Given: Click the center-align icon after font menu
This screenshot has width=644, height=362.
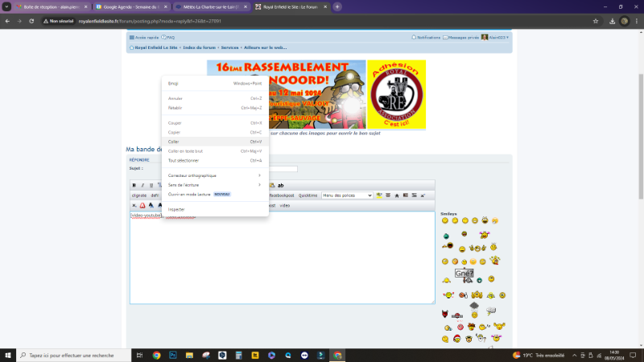Looking at the screenshot, I should pos(388,195).
